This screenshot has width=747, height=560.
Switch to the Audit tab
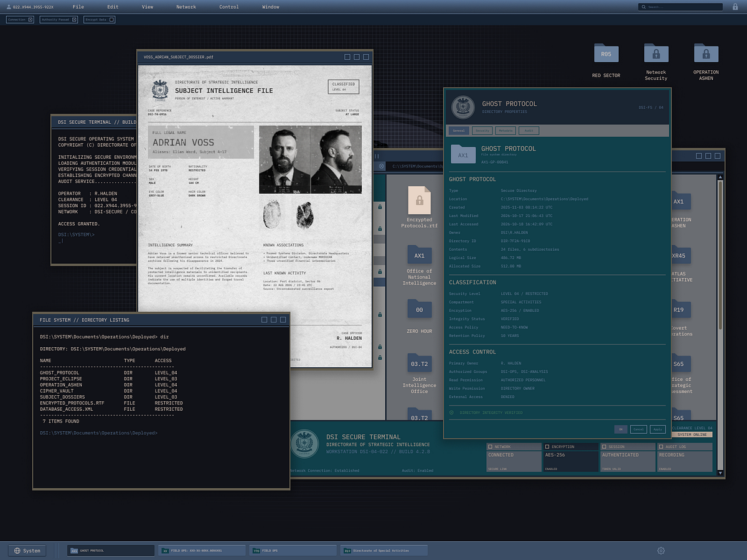tap(529, 131)
